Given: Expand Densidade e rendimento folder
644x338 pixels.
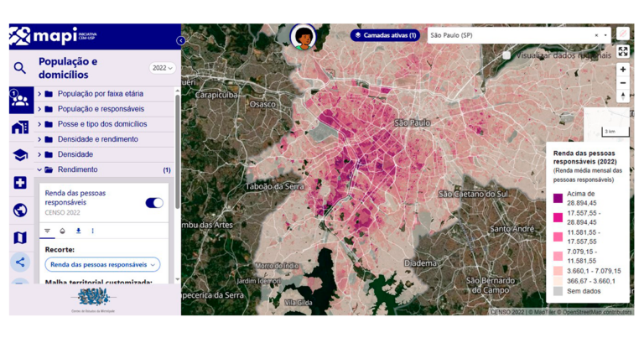Looking at the screenshot, I should pyautogui.click(x=39, y=139).
